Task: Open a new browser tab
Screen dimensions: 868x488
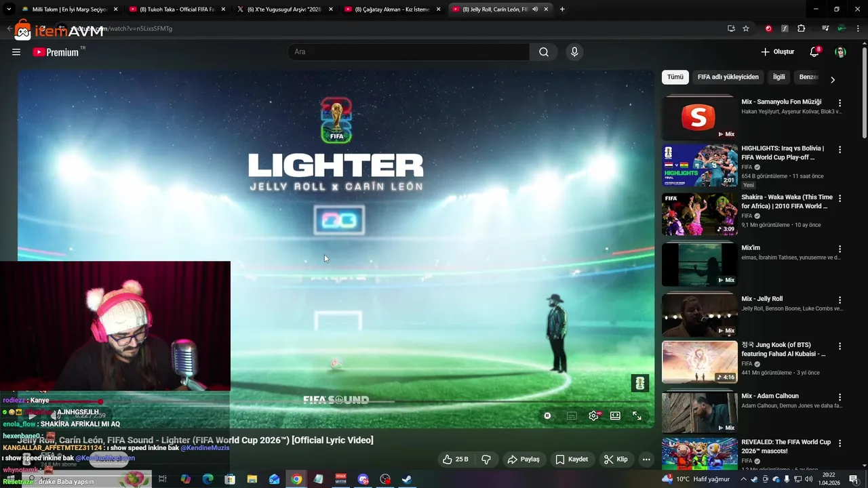Action: (x=562, y=9)
